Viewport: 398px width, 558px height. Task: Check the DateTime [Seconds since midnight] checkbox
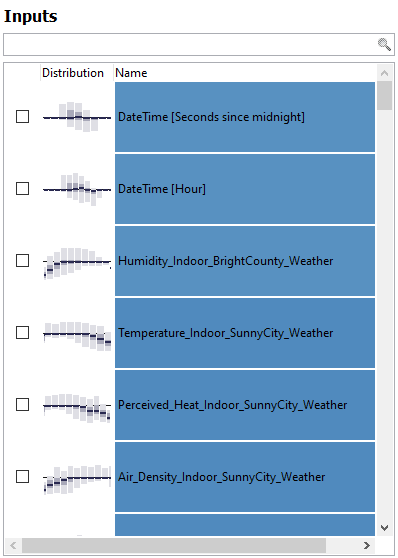tap(22, 116)
